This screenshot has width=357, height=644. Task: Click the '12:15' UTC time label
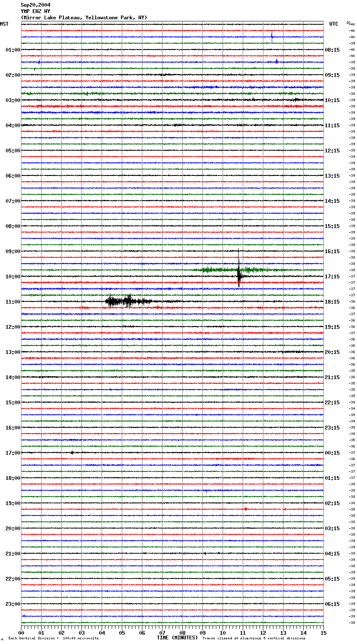pyautogui.click(x=332, y=151)
